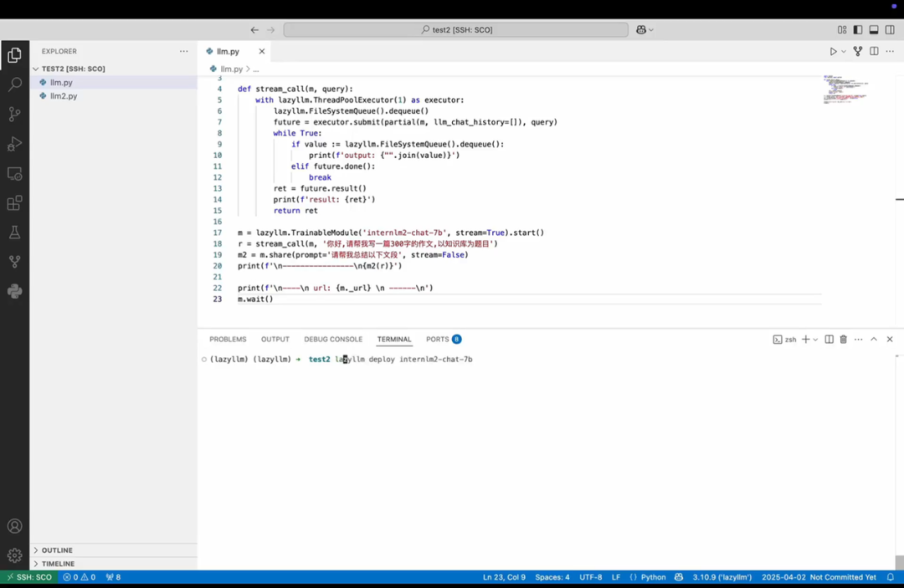Click SSH: SCO remote indicator
Screen dimensions: 904x588
click(x=28, y=577)
